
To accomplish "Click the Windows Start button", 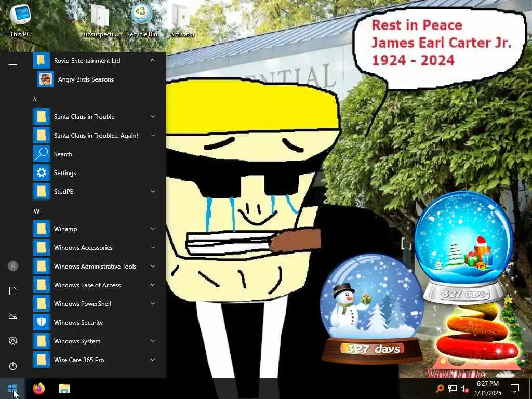I will 12,389.
